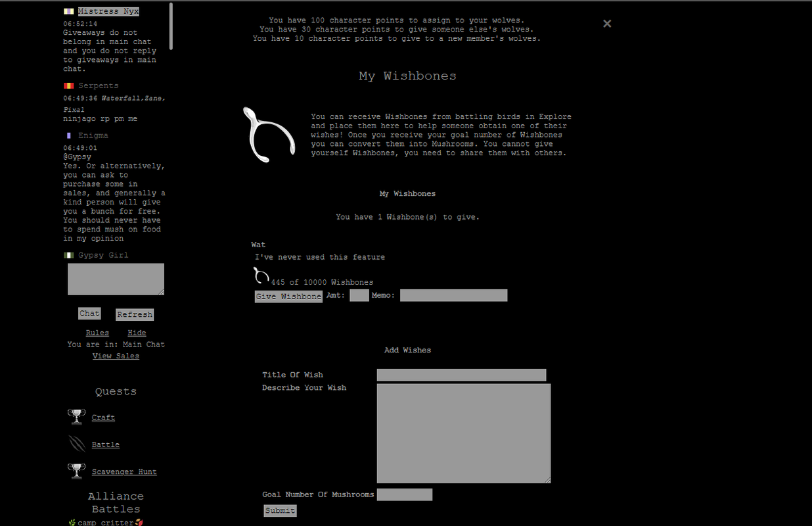Screen dimensions: 812x526
Task: Open the Battle quest link
Action: [106, 444]
